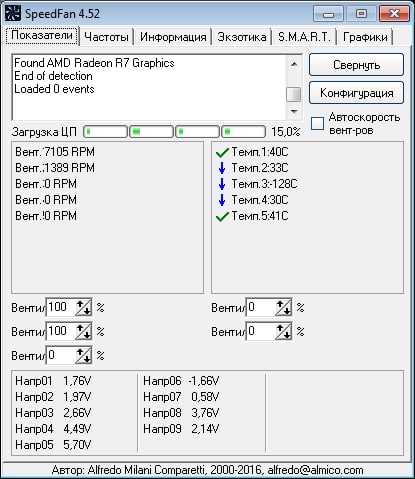This screenshot has width=415, height=479.
Task: Click the Напр03 2,66V voltage entry
Action: click(x=53, y=413)
